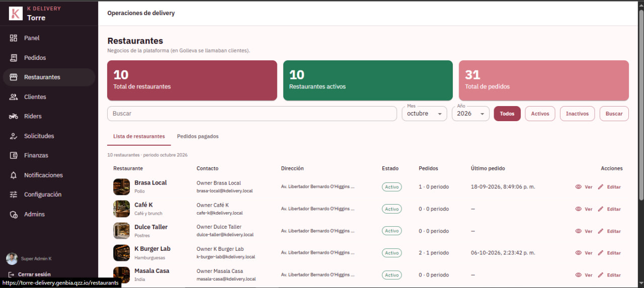
Task: View Café K via eye icon
Action: pyautogui.click(x=579, y=209)
